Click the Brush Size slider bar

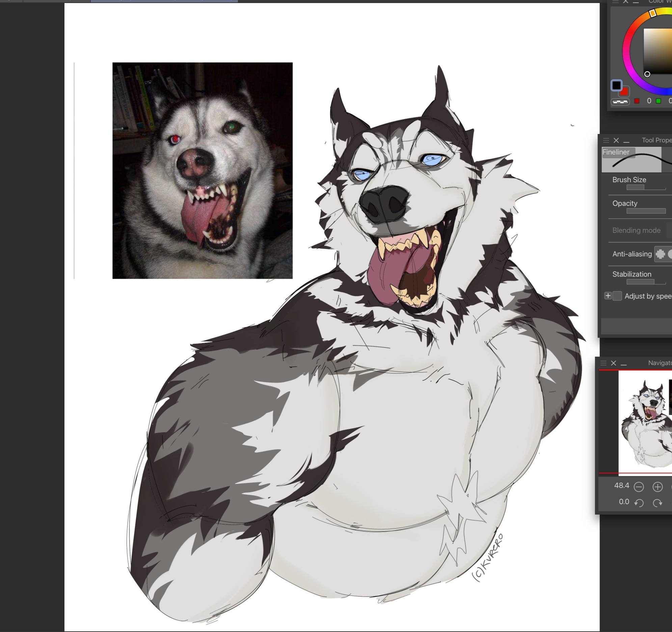[646, 187]
